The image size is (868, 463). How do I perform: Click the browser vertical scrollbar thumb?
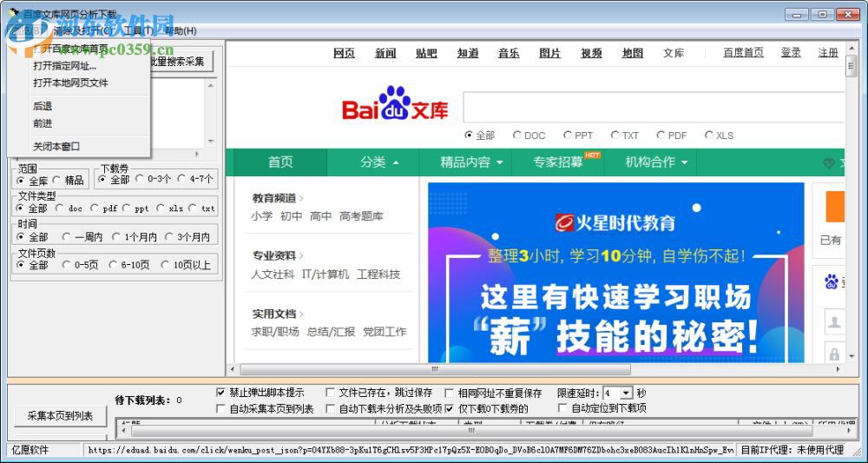(x=851, y=67)
